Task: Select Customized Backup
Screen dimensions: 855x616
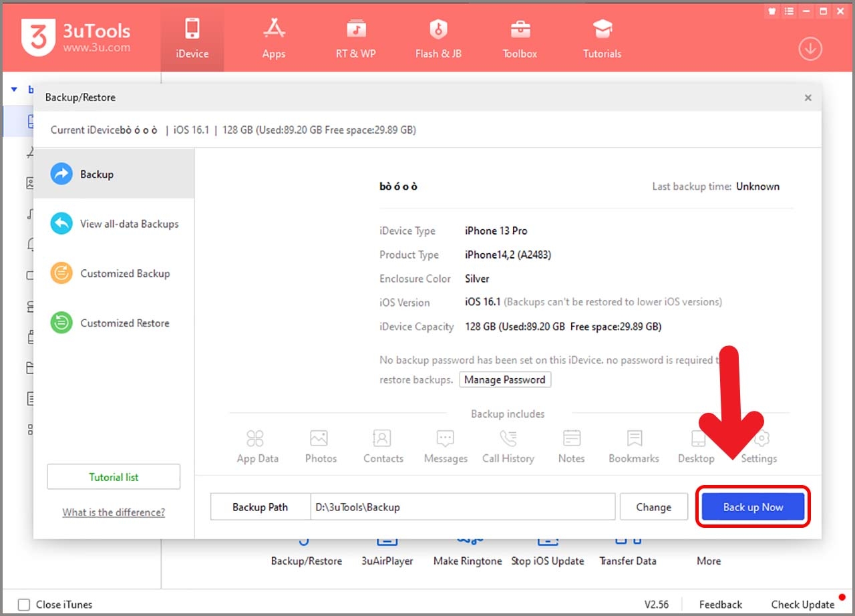Action: pyautogui.click(x=114, y=273)
